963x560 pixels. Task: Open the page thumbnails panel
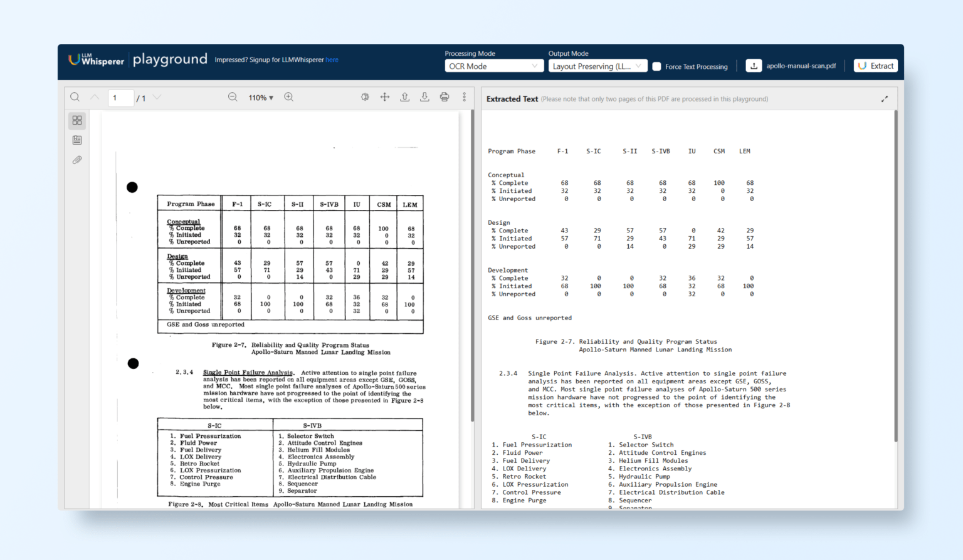[x=76, y=120]
